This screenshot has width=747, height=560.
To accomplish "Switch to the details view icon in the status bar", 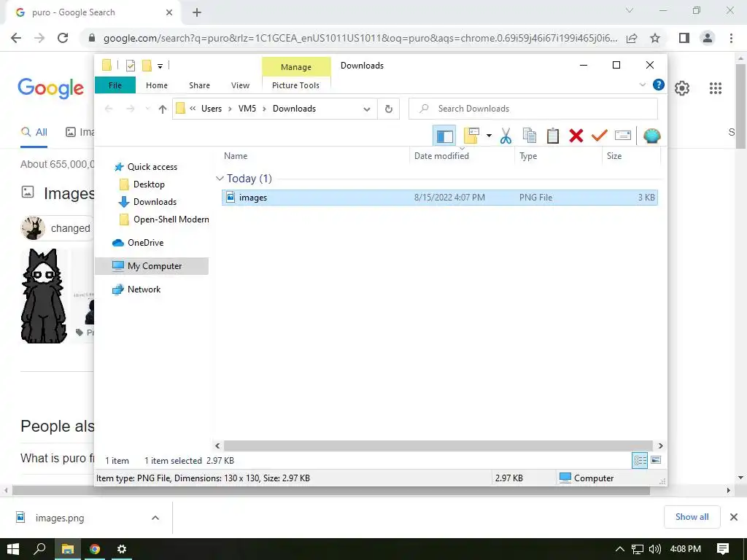I will pos(640,460).
